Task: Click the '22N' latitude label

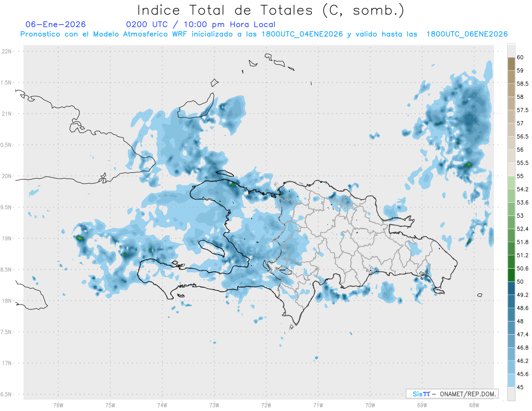Action: (7, 51)
